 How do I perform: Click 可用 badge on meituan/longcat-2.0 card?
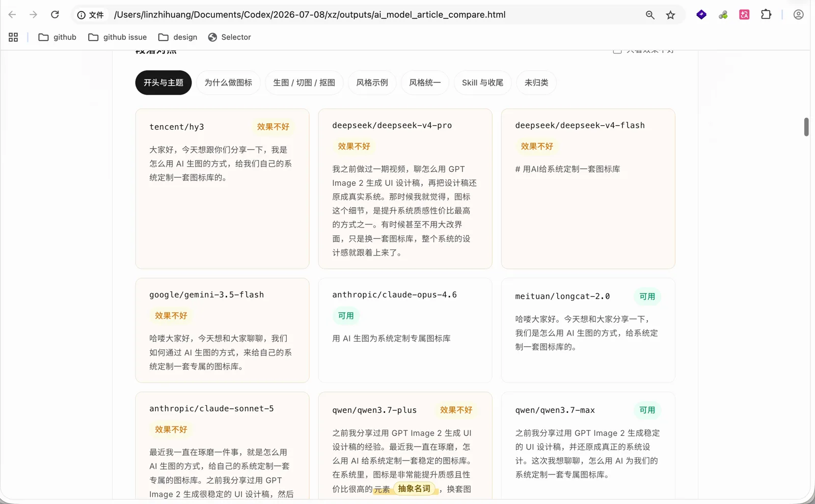[647, 296]
